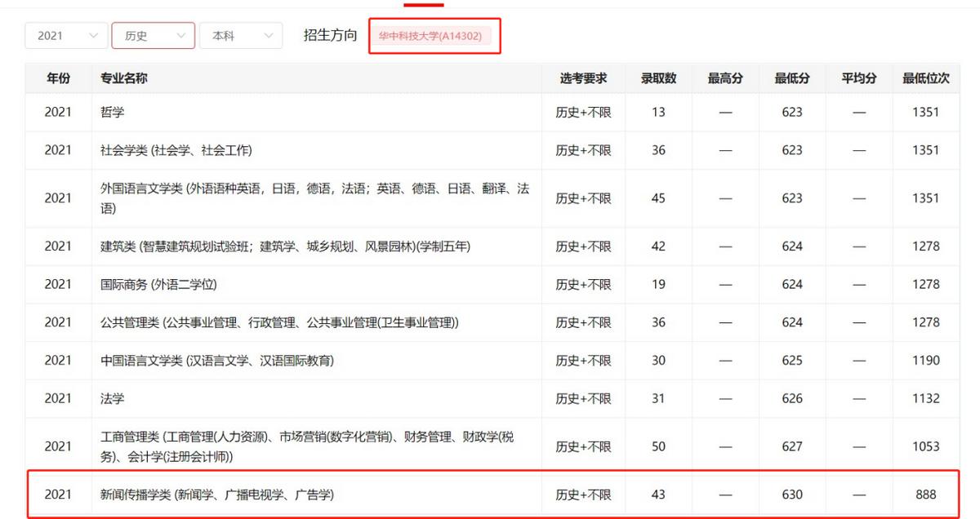The image size is (980, 519).
Task: Expand the 历史 subject dropdown
Action: (x=153, y=35)
